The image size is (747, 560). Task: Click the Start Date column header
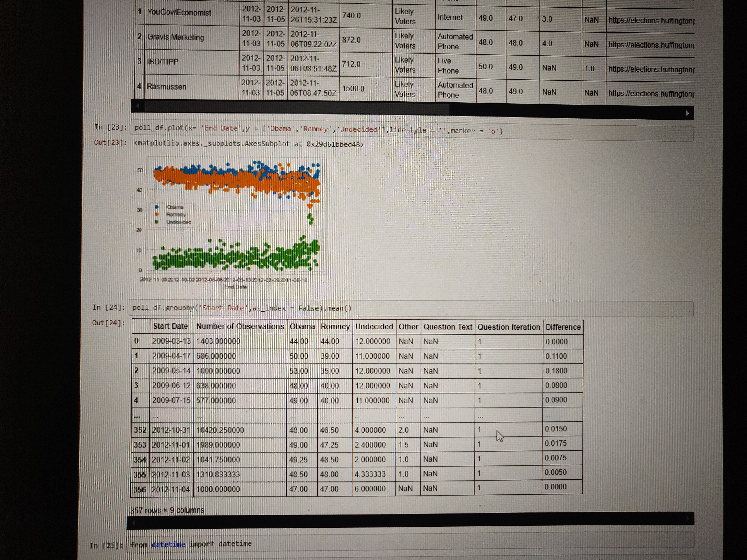(x=172, y=326)
